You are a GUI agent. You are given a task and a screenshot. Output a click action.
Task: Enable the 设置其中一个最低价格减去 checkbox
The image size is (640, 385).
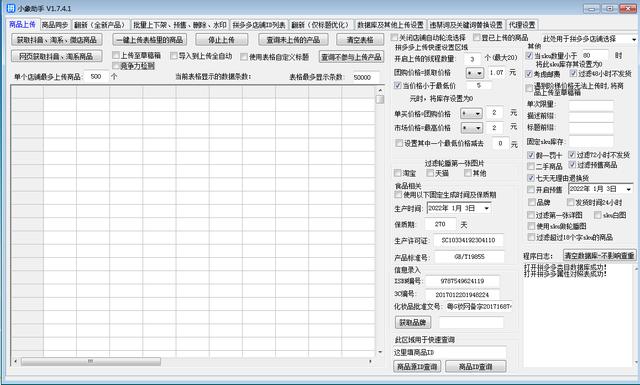399,143
